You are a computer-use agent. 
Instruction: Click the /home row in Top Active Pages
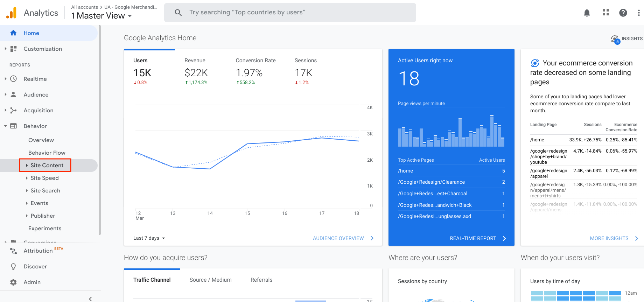[x=451, y=171]
